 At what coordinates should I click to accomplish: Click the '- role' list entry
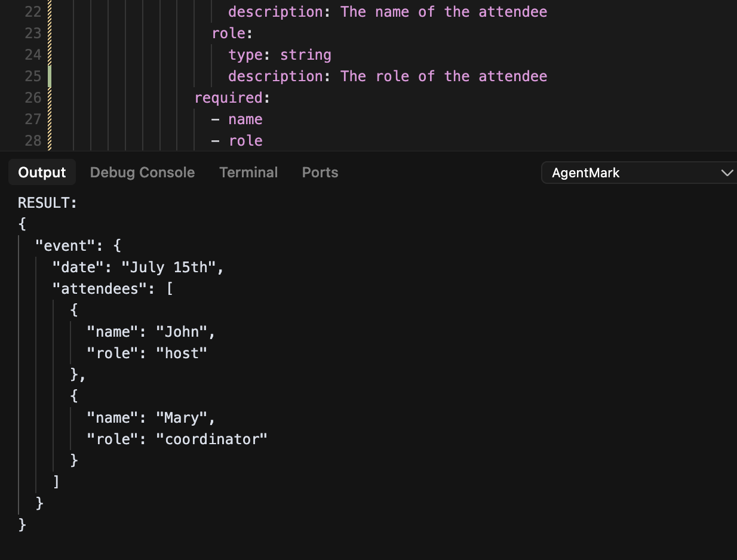click(x=237, y=140)
